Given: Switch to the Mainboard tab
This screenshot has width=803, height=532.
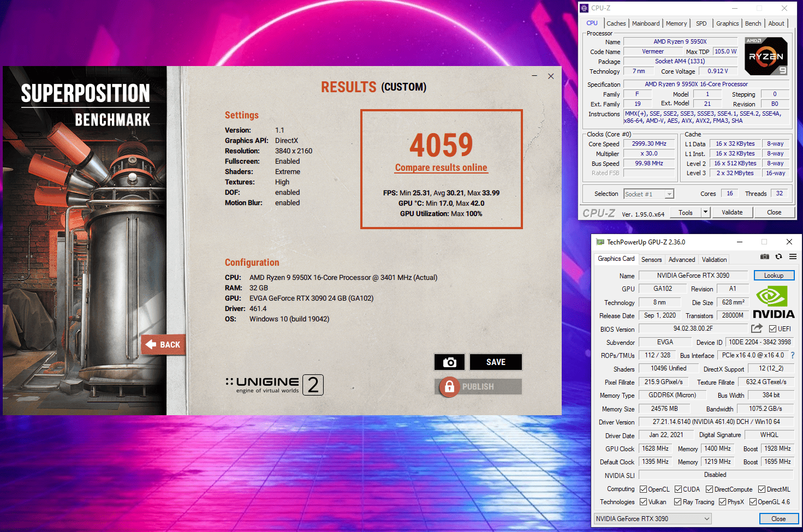Looking at the screenshot, I should point(646,23).
